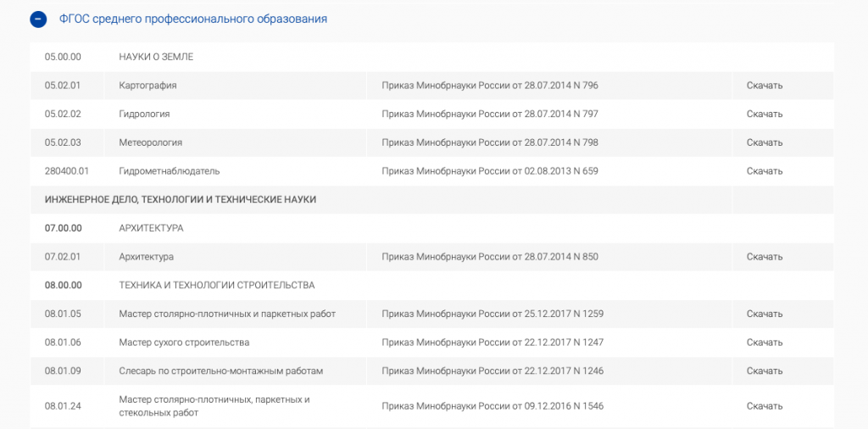Click the blue minus circle icon
868x429 pixels.
(x=38, y=19)
